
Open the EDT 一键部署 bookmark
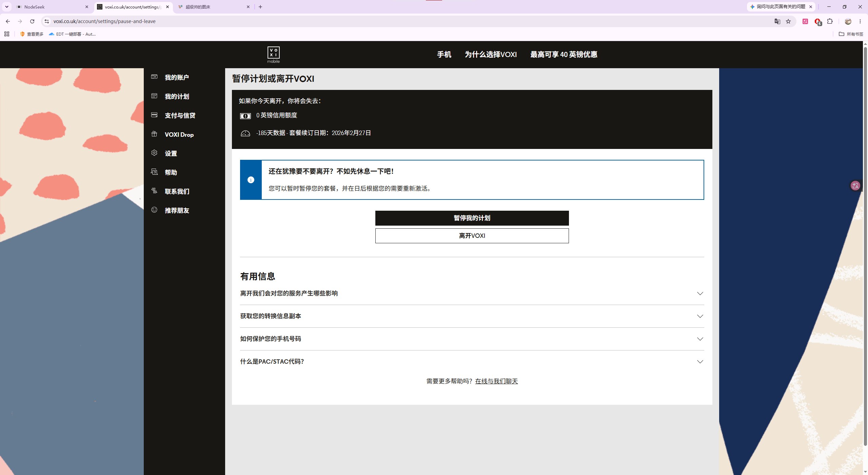72,34
